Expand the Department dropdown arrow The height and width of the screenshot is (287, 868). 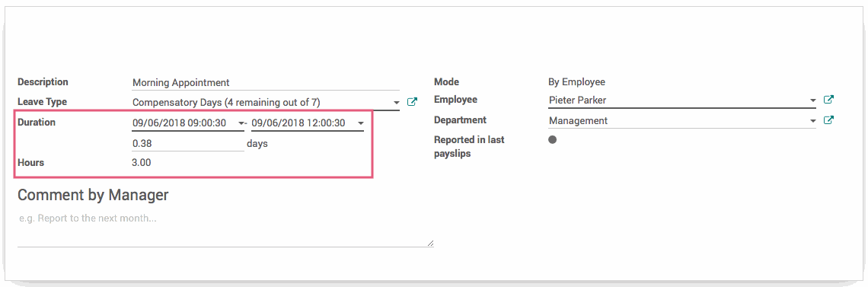pyautogui.click(x=812, y=120)
